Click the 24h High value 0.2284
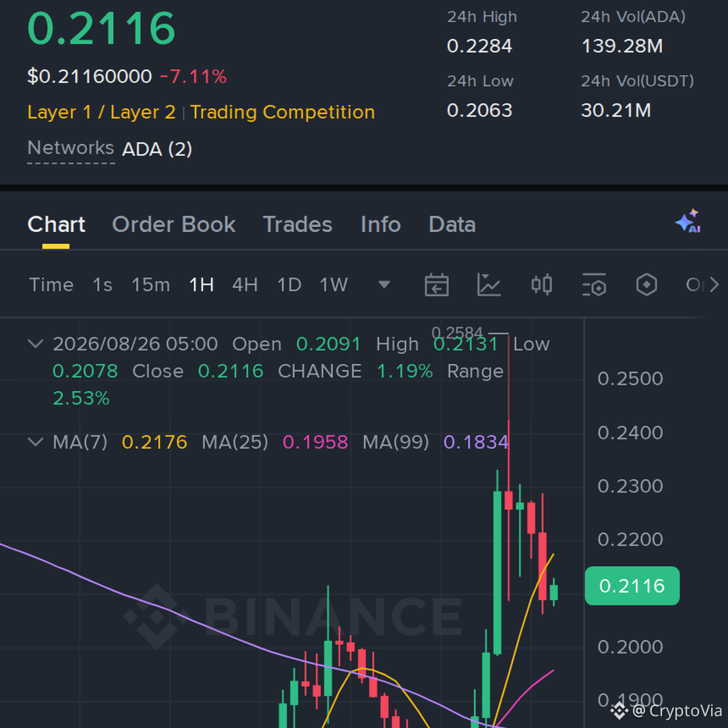 pos(479,46)
